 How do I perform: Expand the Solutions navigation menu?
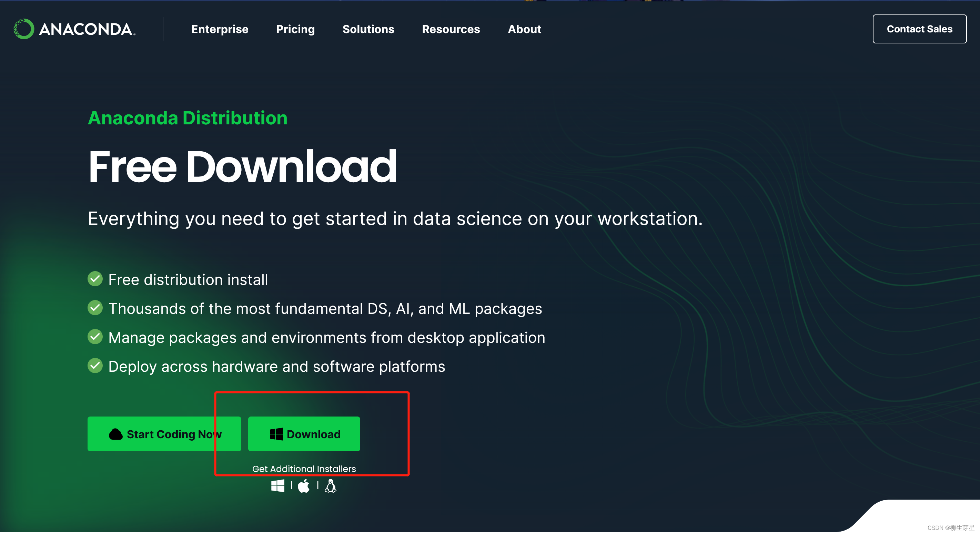368,29
